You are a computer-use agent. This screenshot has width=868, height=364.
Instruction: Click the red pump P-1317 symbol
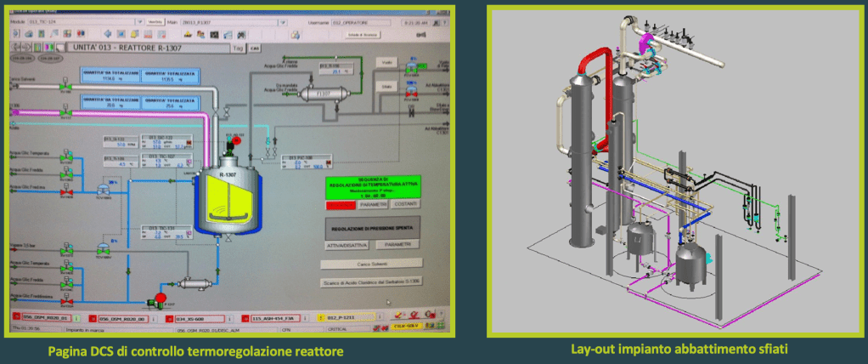[x=158, y=298]
